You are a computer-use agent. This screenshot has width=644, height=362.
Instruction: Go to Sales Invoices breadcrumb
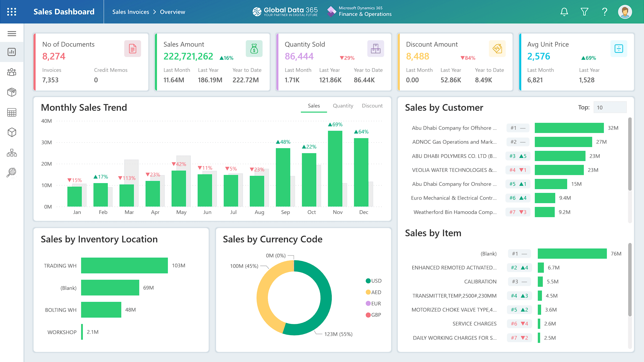tap(131, 12)
